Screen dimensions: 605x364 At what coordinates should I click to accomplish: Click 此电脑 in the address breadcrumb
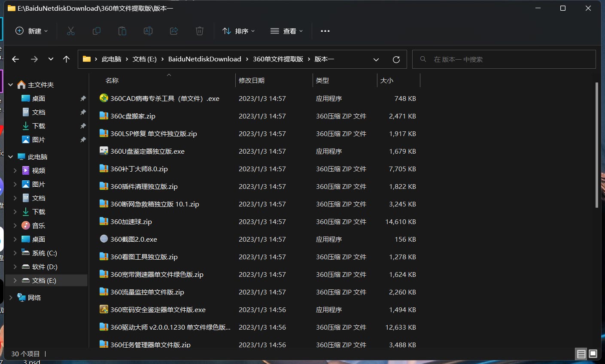click(x=111, y=59)
